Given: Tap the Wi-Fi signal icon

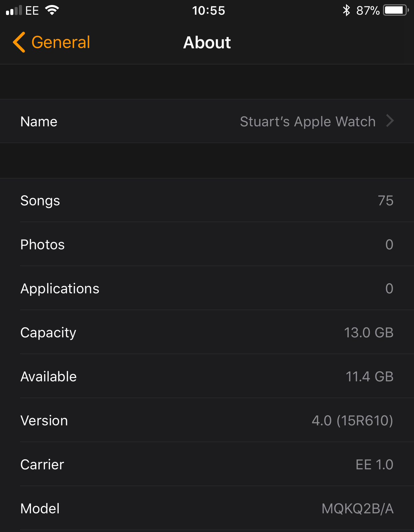Looking at the screenshot, I should [52, 10].
